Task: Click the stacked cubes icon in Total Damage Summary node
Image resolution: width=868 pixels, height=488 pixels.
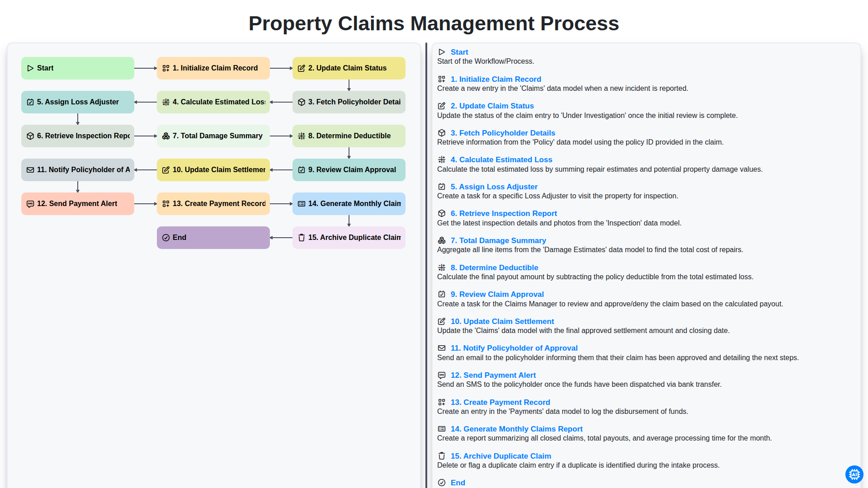Action: coord(166,136)
